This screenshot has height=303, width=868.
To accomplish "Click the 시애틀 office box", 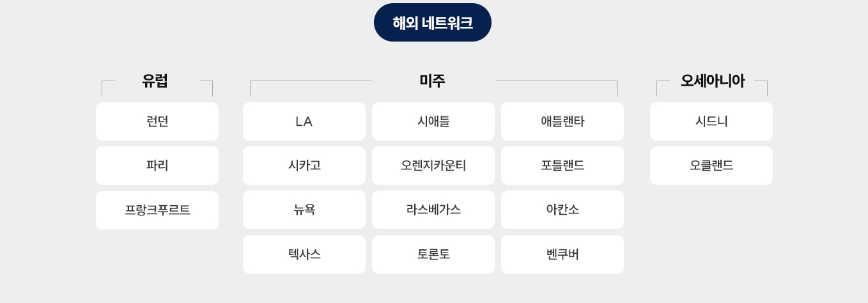I will 433,121.
